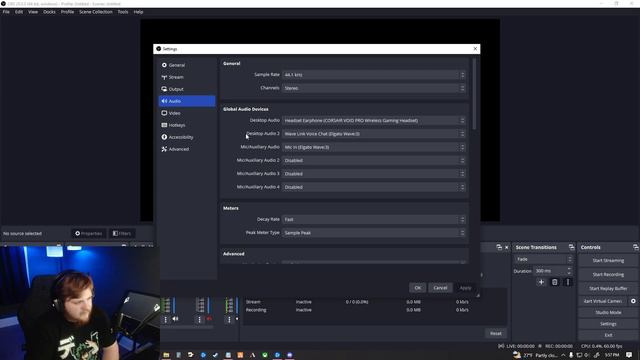This screenshot has width=640, height=360.
Task: Open the Sample Rate dropdown
Action: pyautogui.click(x=373, y=75)
